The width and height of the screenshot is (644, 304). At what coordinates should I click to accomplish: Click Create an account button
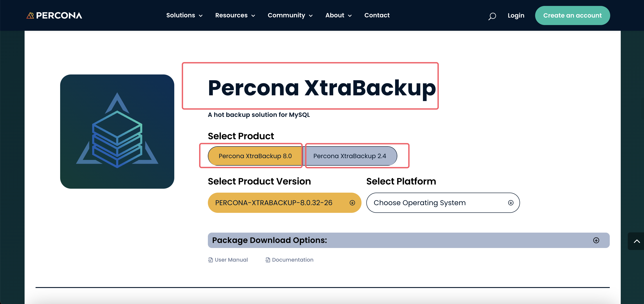(x=572, y=16)
